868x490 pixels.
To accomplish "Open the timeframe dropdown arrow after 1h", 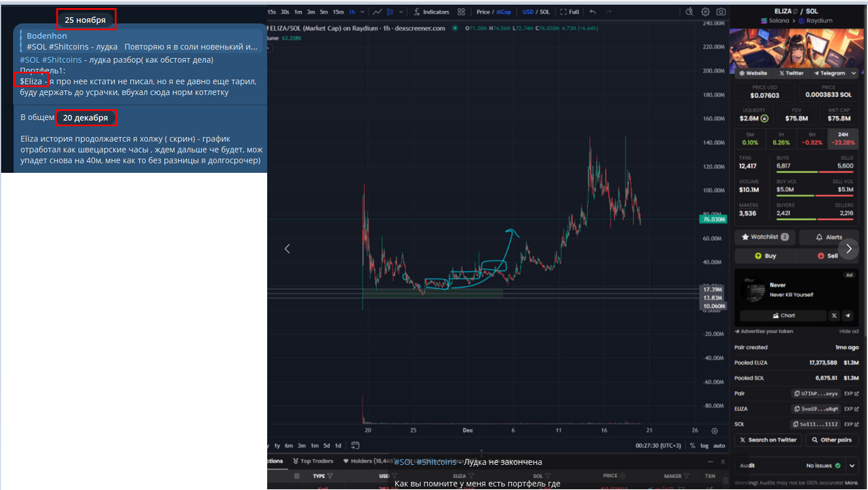I will coord(362,12).
